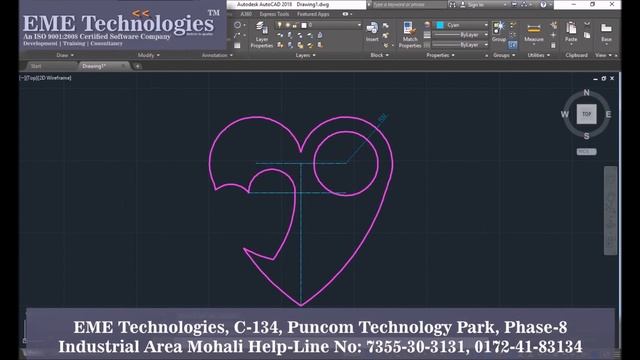Activate the Match Properties tool
The image size is (640, 360).
[409, 34]
